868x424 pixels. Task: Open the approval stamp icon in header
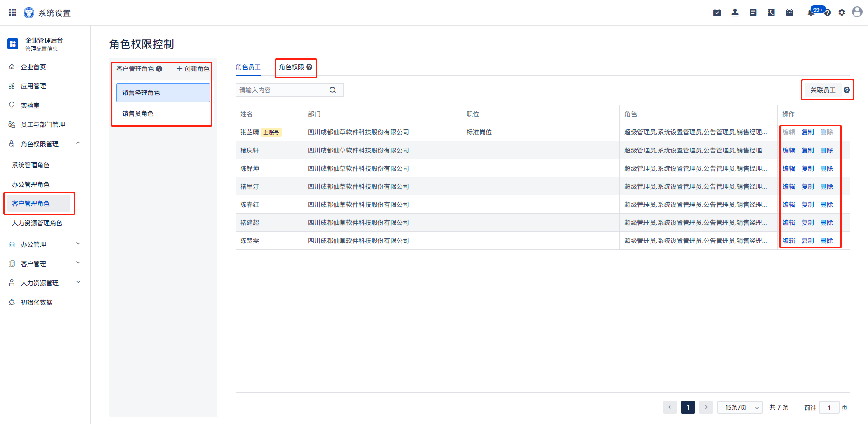pos(735,13)
